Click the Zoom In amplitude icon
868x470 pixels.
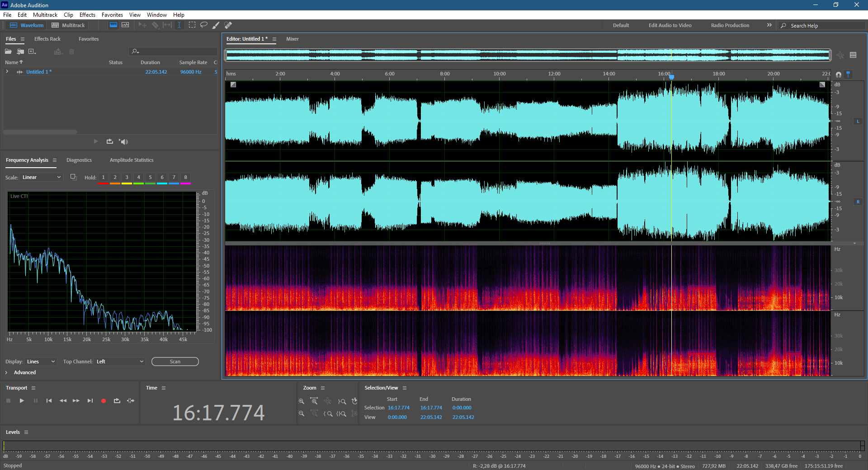(302, 401)
